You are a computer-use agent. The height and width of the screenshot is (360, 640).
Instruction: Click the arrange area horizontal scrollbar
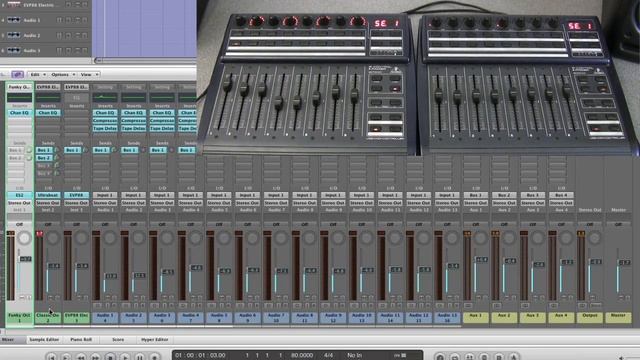145,60
